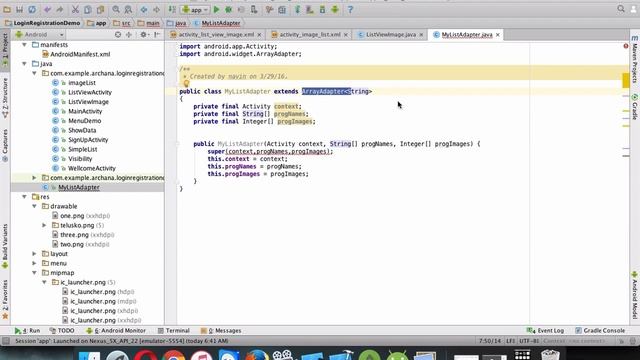
Task: Click the Undo arrow
Action: 48,9
